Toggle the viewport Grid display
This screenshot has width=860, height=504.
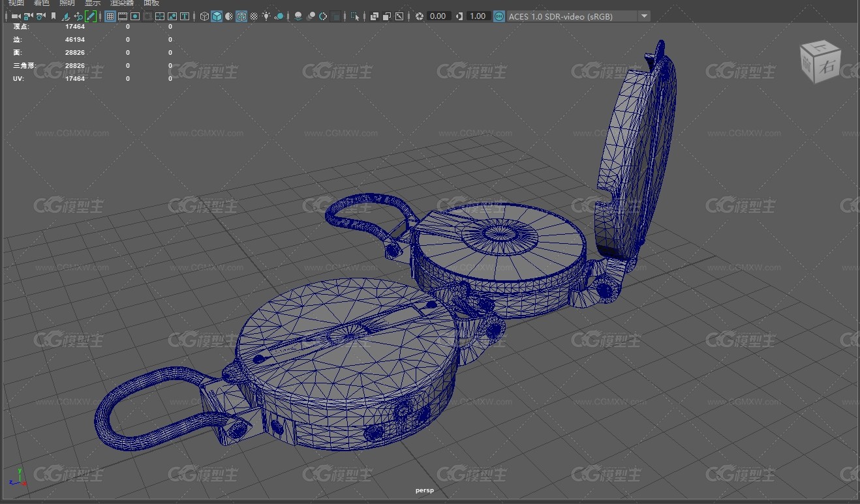pos(110,16)
